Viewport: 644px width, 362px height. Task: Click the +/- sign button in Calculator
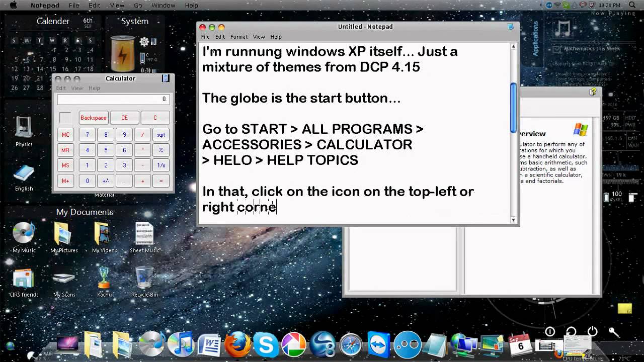point(106,181)
